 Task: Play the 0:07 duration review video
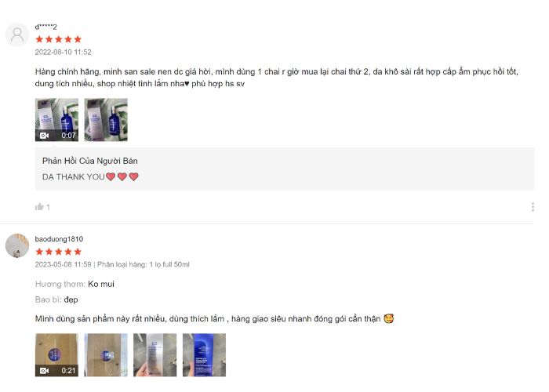pyautogui.click(x=56, y=120)
